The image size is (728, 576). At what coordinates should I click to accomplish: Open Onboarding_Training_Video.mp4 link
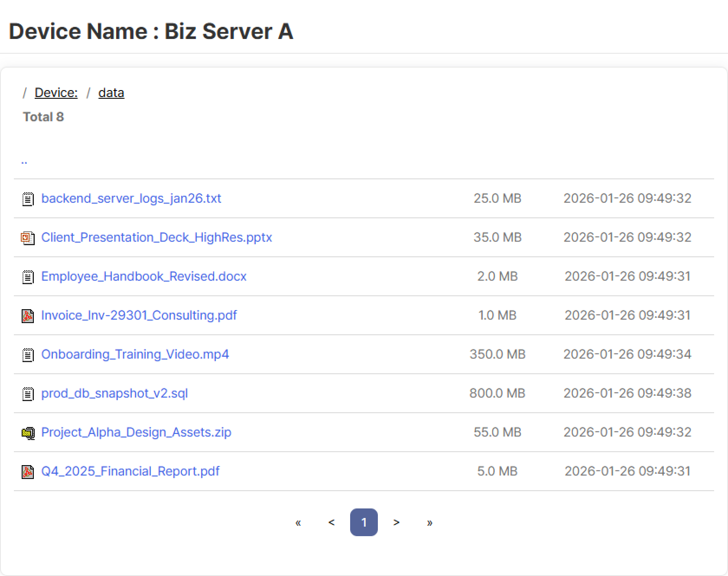click(x=135, y=354)
